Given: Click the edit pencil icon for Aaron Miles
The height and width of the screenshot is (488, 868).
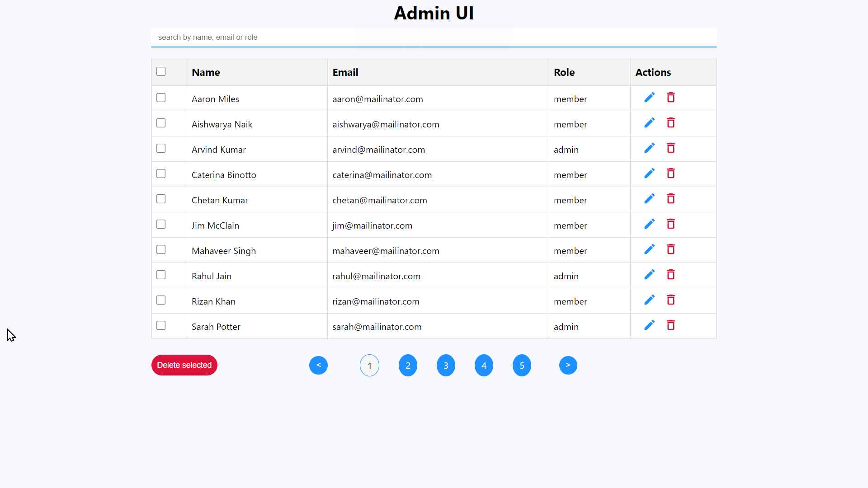Looking at the screenshot, I should [x=649, y=97].
